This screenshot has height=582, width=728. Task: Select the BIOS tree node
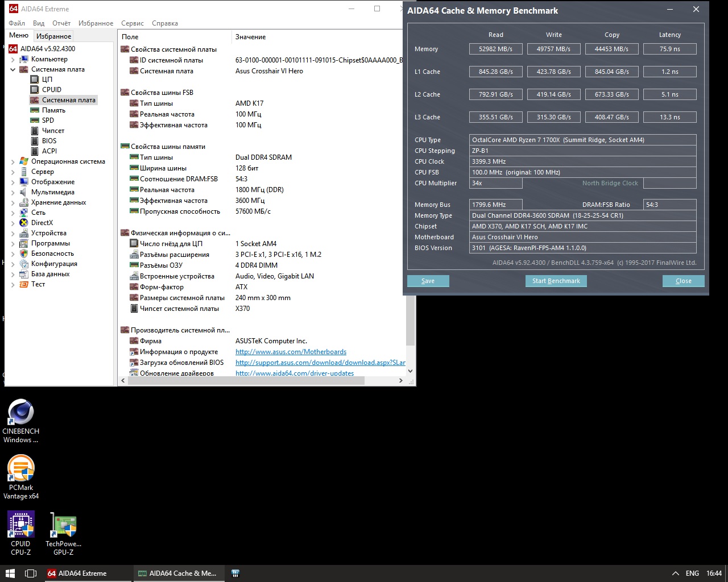(49, 141)
